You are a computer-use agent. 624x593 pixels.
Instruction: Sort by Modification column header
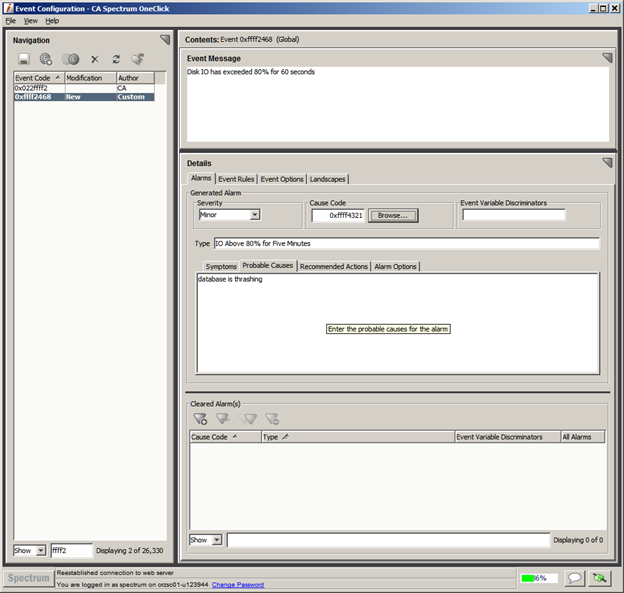pos(91,78)
